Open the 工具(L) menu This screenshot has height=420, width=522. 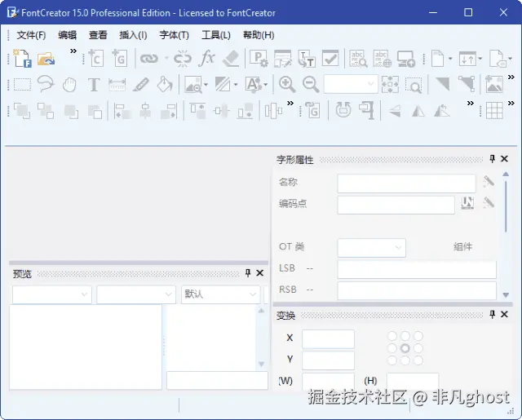(216, 35)
